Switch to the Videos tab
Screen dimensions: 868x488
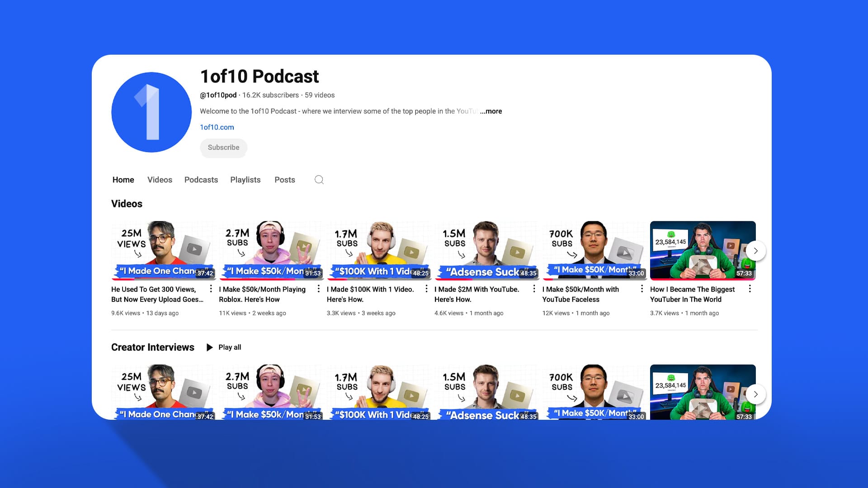[x=160, y=180]
